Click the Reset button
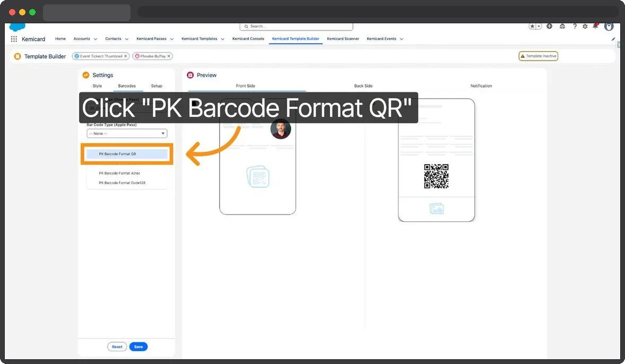The image size is (625, 364). click(117, 347)
